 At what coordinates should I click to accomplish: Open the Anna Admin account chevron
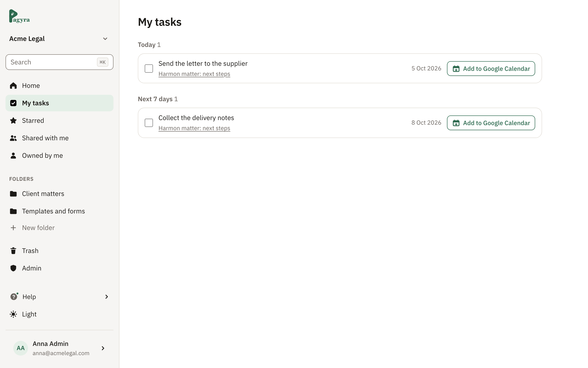tap(103, 348)
